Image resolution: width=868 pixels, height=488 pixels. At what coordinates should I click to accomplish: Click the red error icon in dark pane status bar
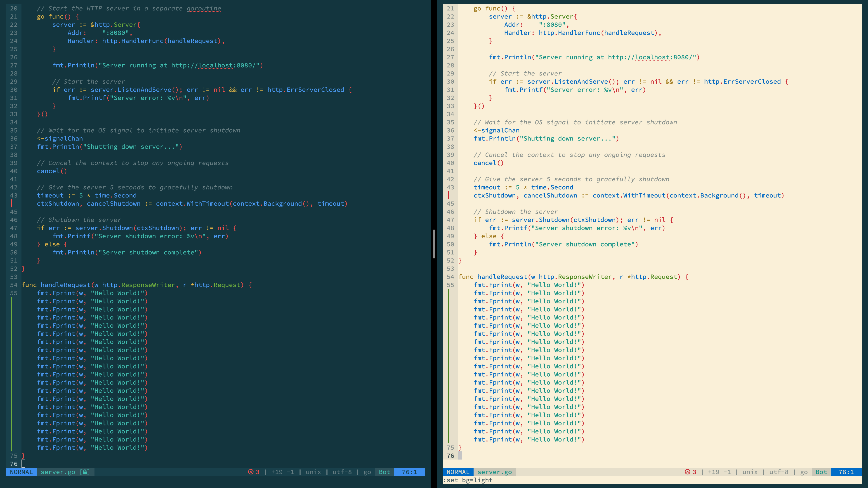[251, 472]
